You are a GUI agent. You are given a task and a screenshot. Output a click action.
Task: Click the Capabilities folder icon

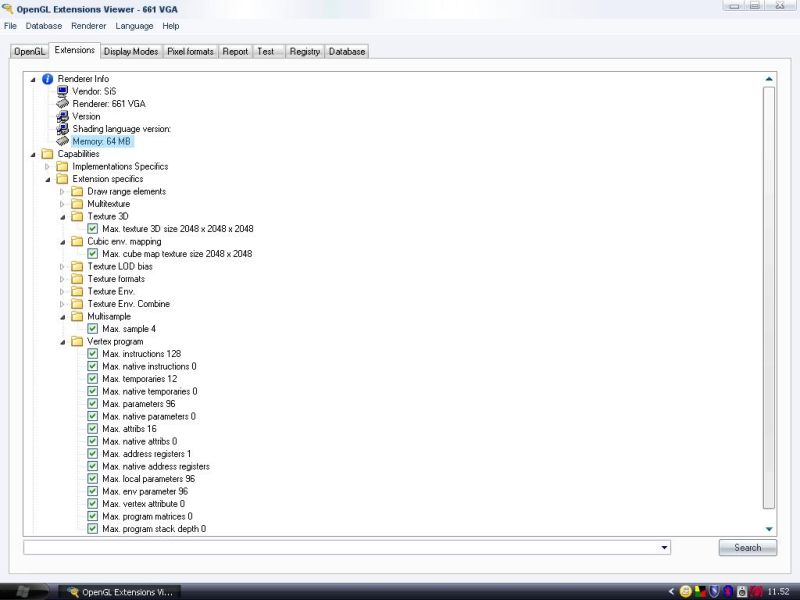coord(47,154)
